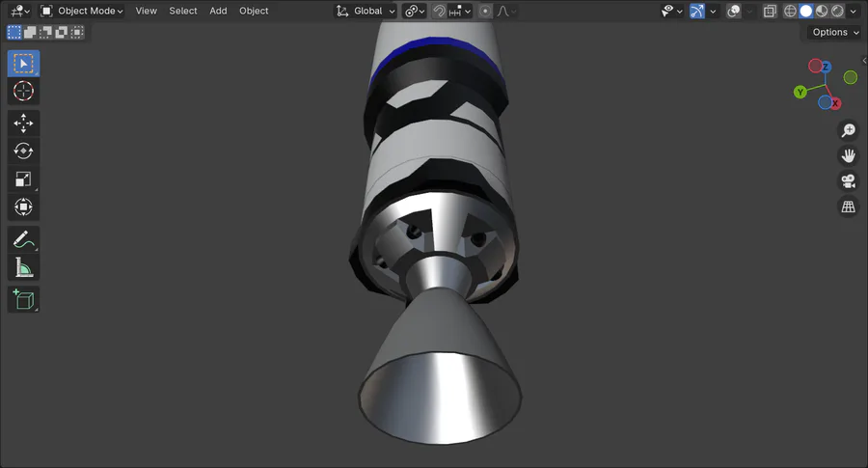Switch to rendered viewport shading
The image size is (868, 468).
pyautogui.click(x=837, y=11)
